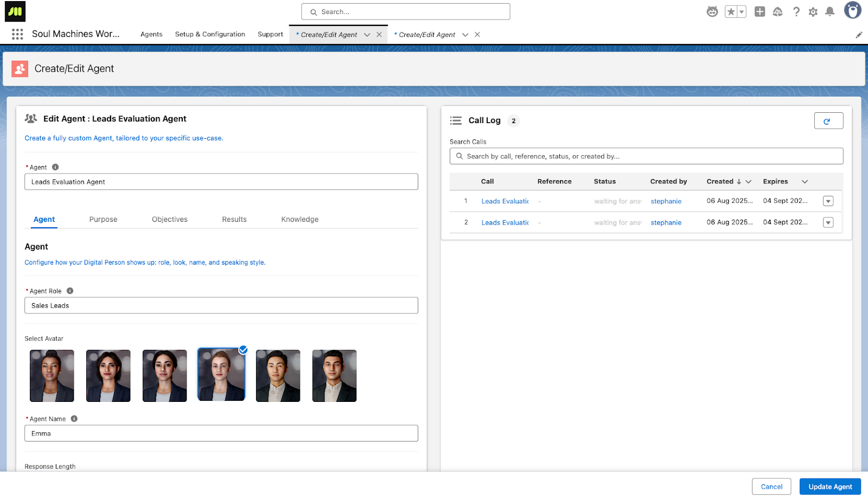This screenshot has height=499, width=868.
Task: Click the Create/Edit Agent page header icon
Action: (x=20, y=69)
